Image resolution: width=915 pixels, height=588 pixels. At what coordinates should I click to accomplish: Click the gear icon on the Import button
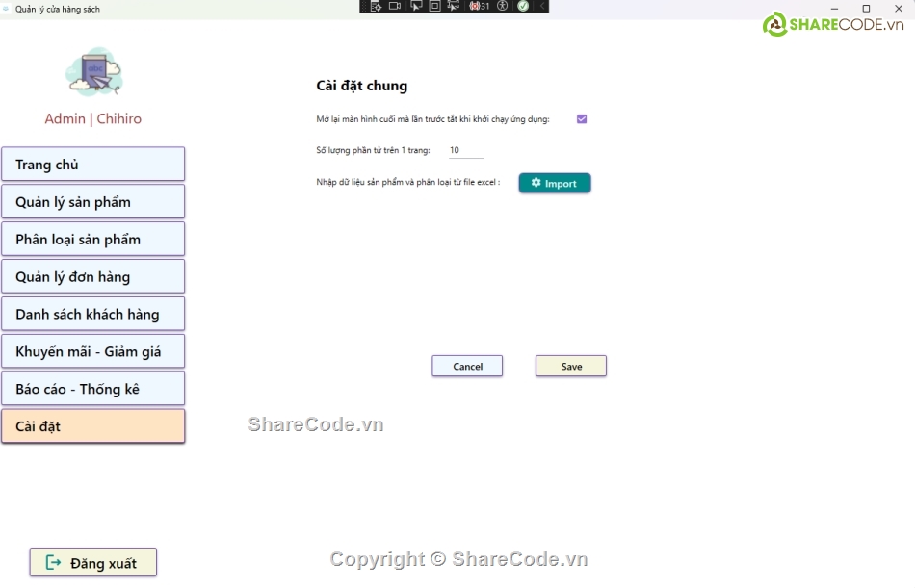pos(536,183)
